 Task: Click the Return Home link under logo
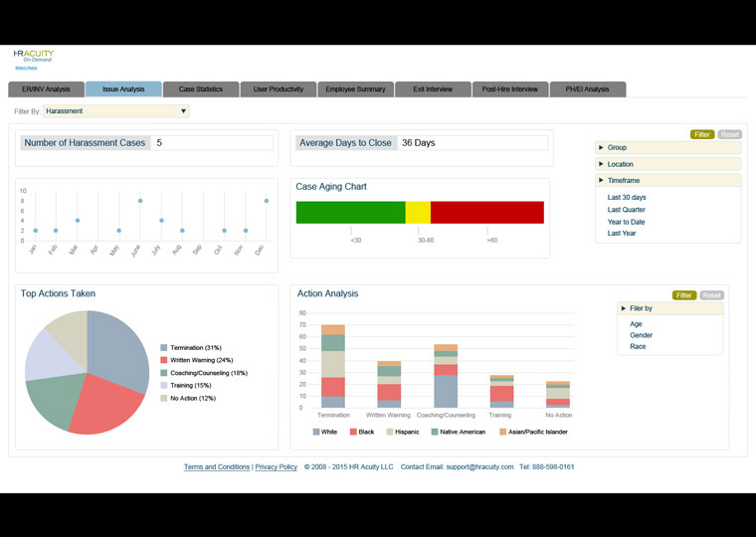pos(26,68)
